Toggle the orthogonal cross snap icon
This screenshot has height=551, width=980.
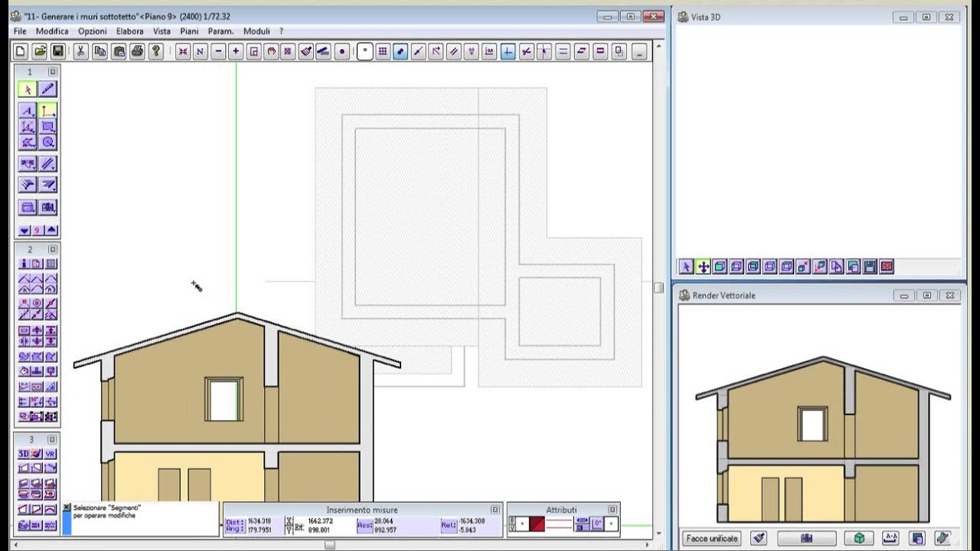[508, 51]
